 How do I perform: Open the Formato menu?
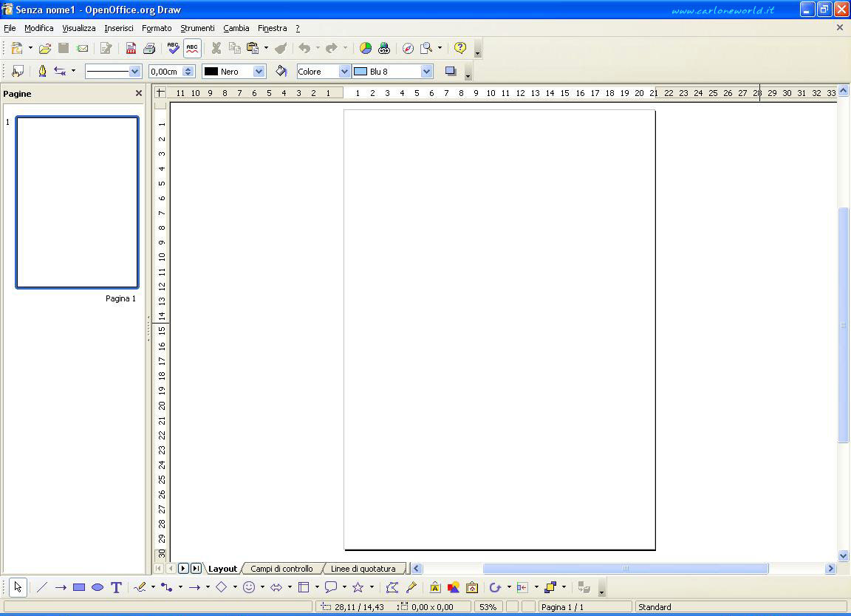tap(157, 28)
